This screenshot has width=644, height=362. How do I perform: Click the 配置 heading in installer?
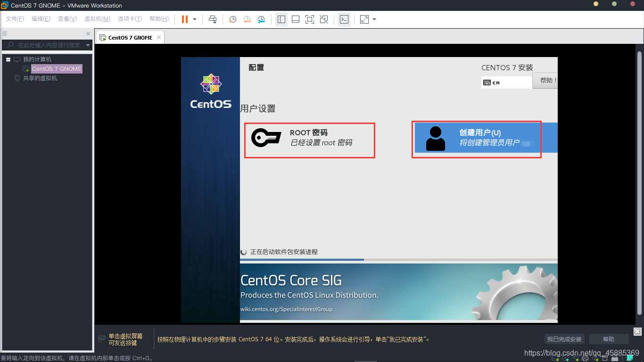pyautogui.click(x=256, y=67)
